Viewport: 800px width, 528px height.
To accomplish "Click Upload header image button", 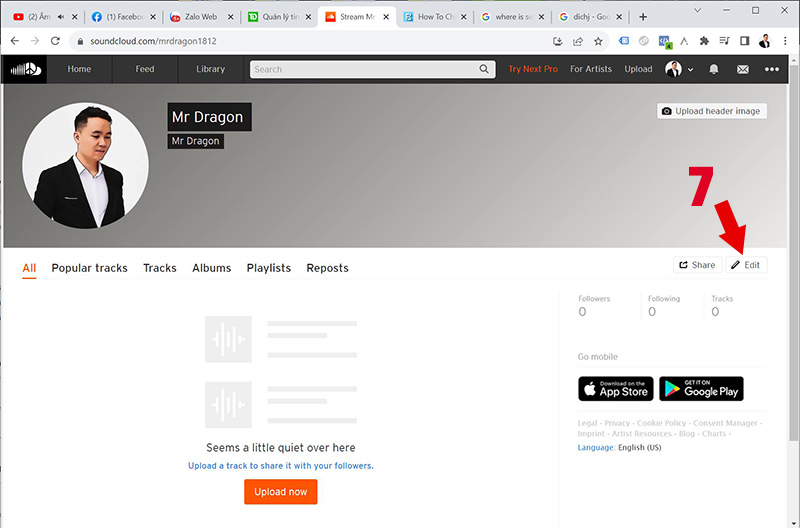I will [x=712, y=111].
